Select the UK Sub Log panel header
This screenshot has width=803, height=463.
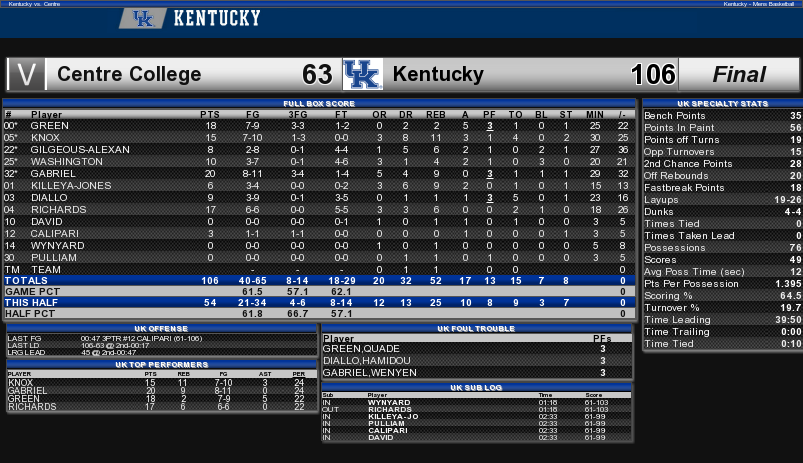pos(476,388)
